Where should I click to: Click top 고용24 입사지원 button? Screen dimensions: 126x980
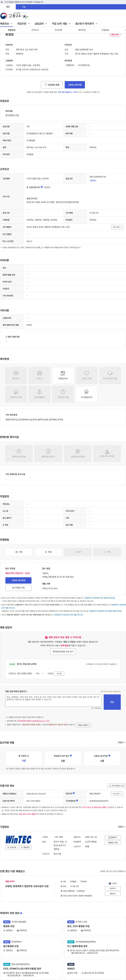(x=75, y=85)
